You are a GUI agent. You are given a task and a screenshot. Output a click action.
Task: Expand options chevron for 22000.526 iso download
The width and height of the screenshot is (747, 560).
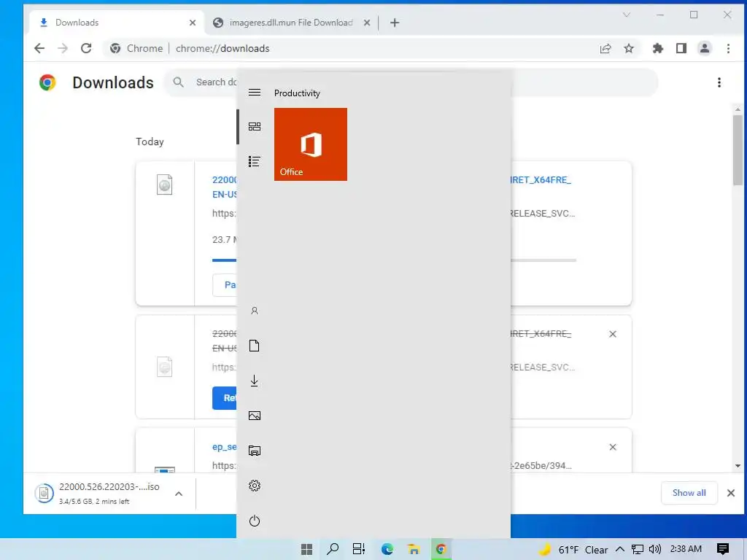[179, 494]
